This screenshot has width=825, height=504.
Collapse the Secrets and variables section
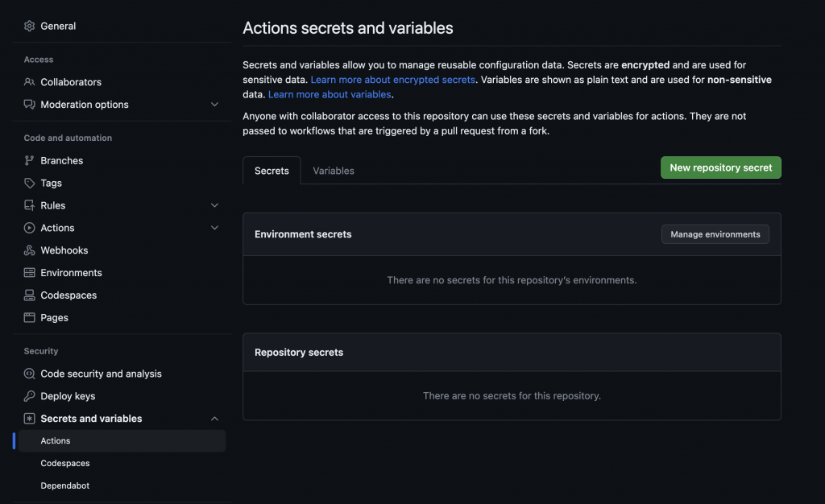(x=214, y=419)
